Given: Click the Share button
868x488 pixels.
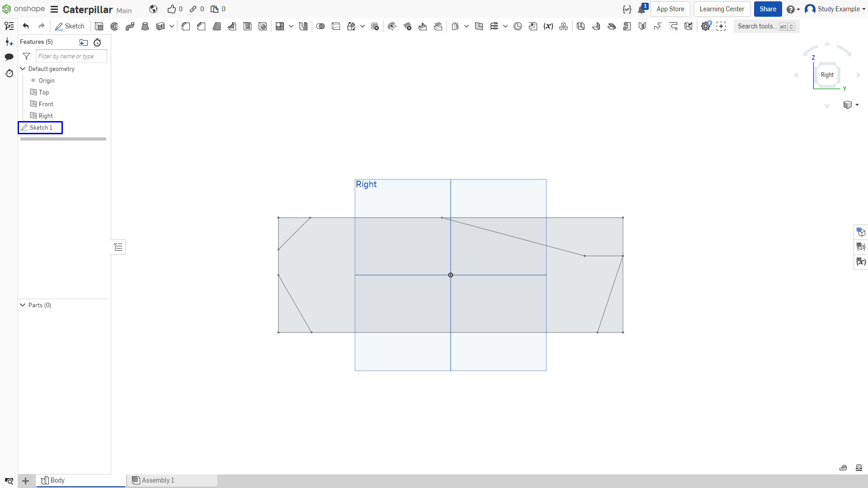Looking at the screenshot, I should pos(768,9).
